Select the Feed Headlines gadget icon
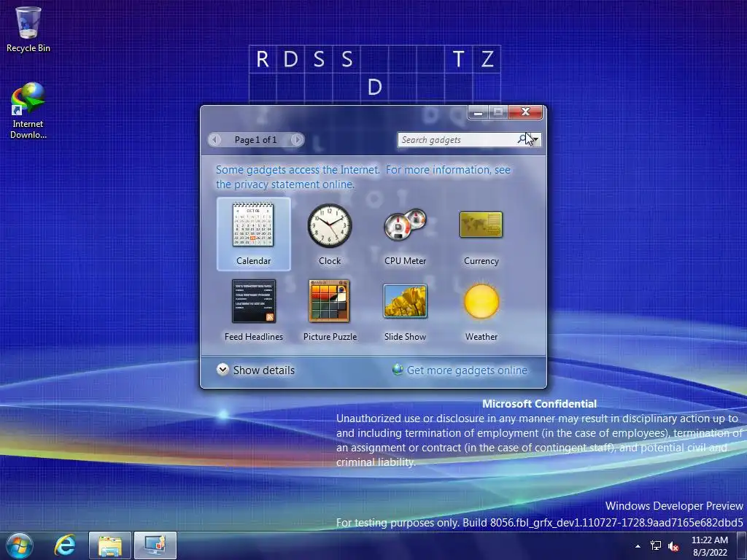The image size is (747, 560). coord(253,301)
